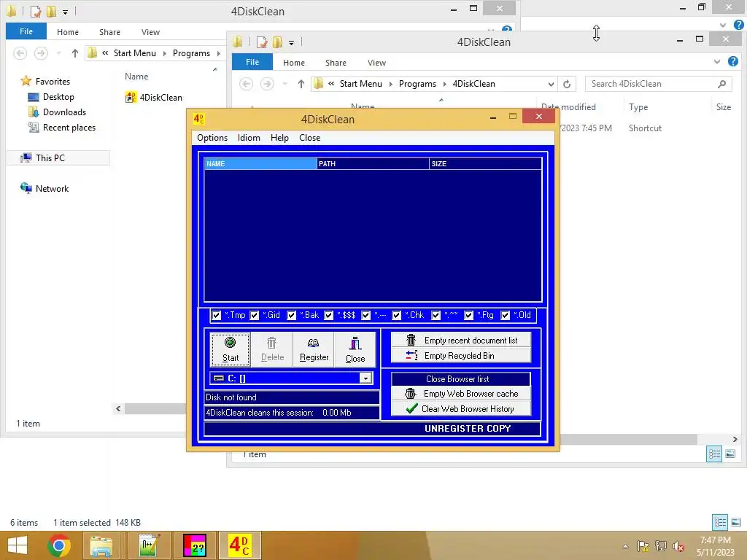This screenshot has height=560, width=747.
Task: Expand chevron after Start Menu in front address bar
Action: [391, 84]
